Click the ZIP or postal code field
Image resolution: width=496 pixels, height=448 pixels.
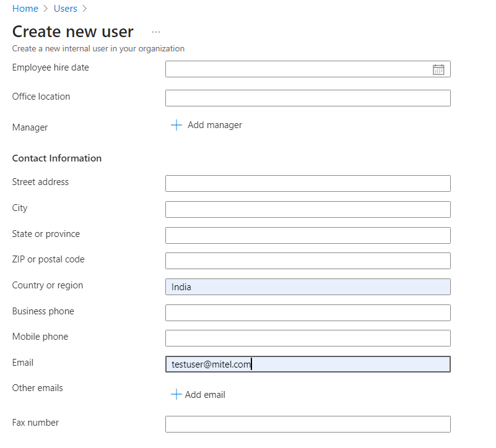click(x=308, y=261)
